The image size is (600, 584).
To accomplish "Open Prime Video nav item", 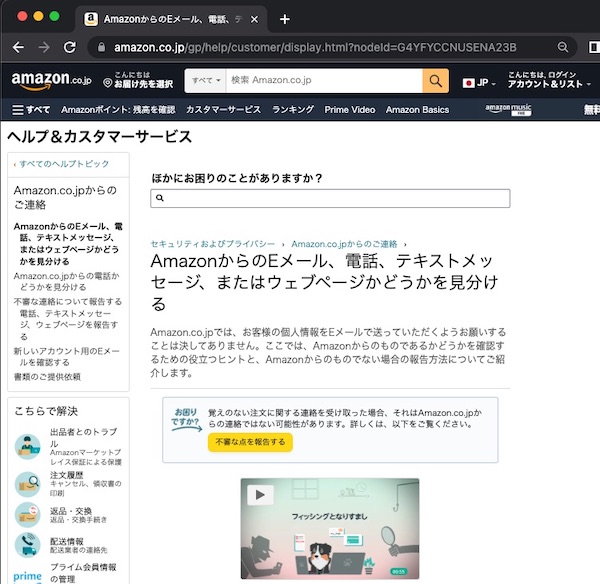I will click(350, 110).
